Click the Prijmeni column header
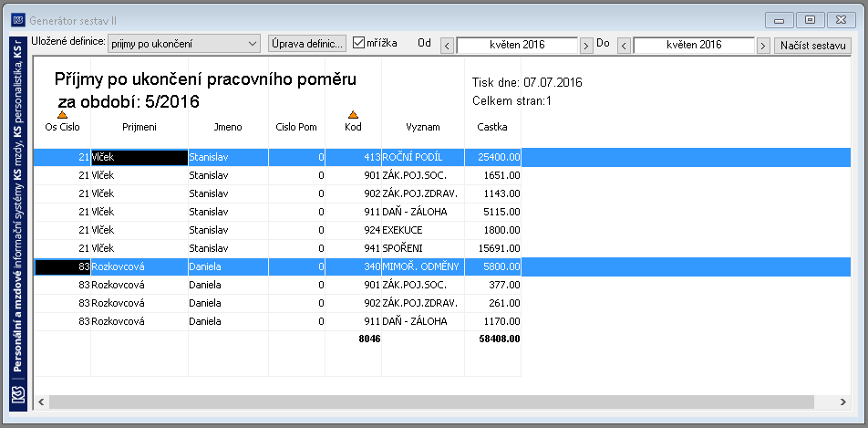The height and width of the screenshot is (428, 868). pos(139,127)
